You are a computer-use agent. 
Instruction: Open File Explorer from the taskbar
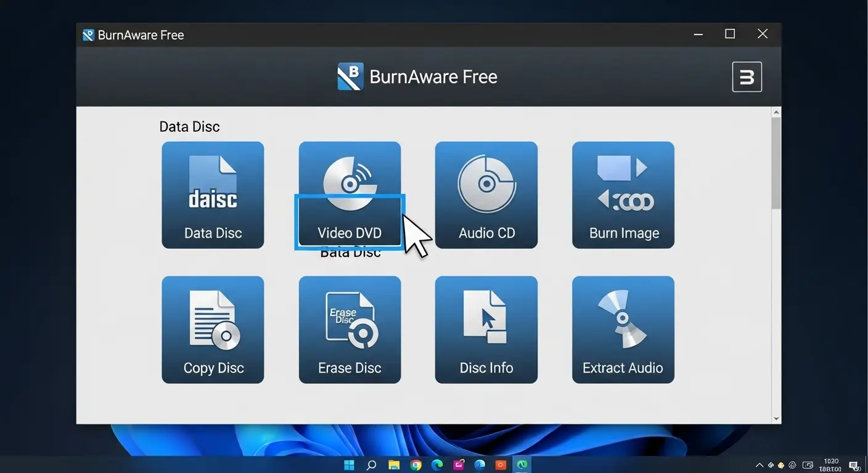click(x=393, y=465)
